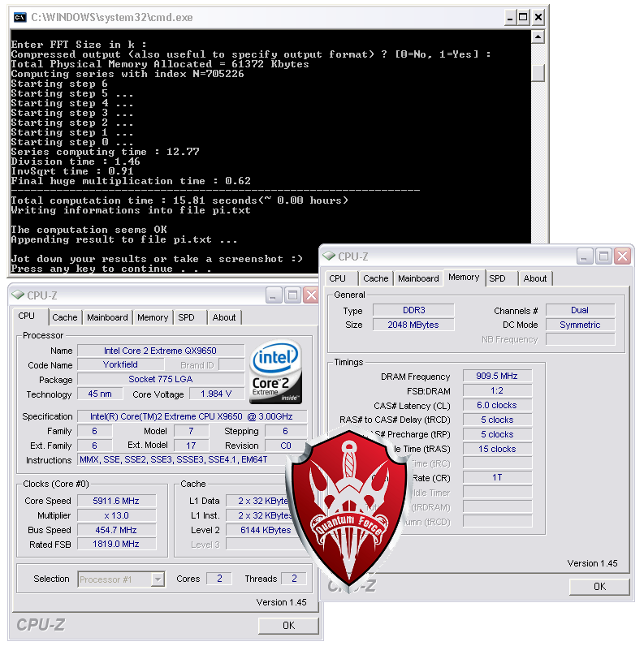This screenshot has width=644, height=646.
Task: Open Mainboard tab in Memory CPU-Z window
Action: click(418, 278)
